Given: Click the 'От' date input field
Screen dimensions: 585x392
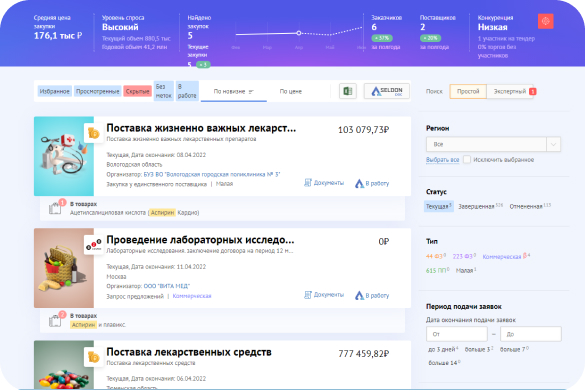Looking at the screenshot, I should point(457,334).
